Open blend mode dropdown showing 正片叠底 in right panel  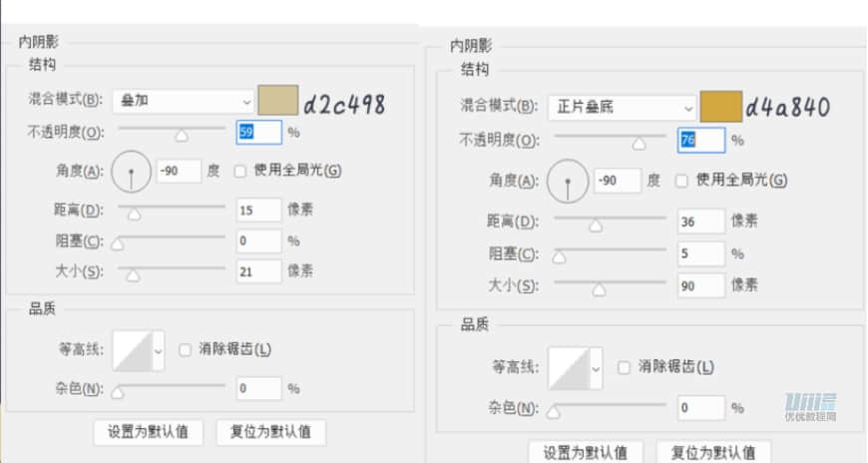pos(622,108)
